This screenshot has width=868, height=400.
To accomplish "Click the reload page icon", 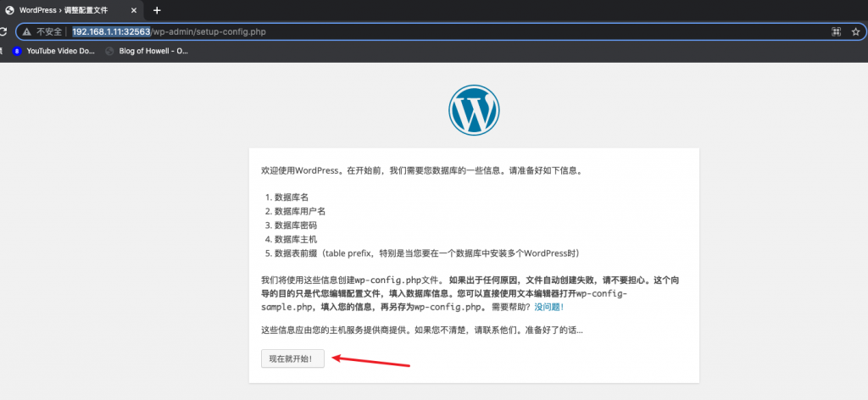I will pos(3,32).
